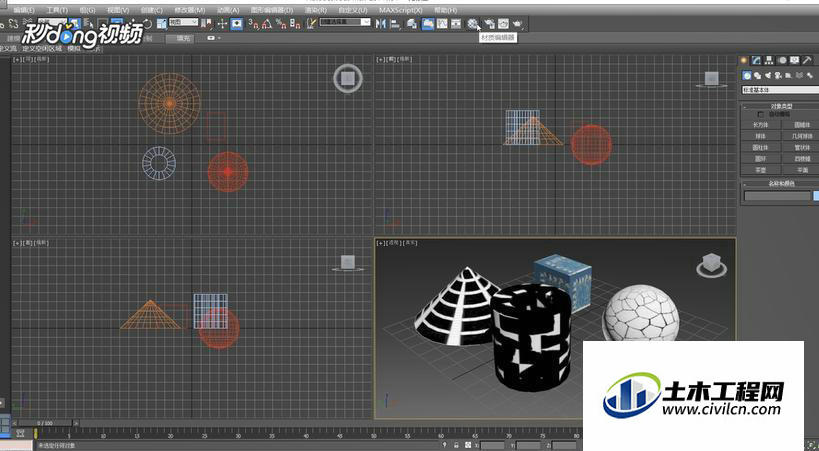This screenshot has height=451, width=819.
Task: Select the Systems category icon
Action: [810, 76]
